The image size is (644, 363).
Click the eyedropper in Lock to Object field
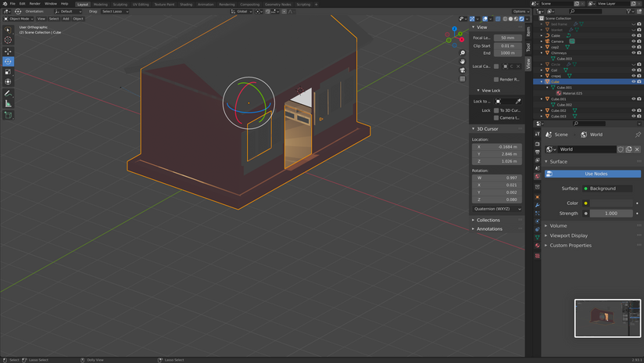pyautogui.click(x=518, y=101)
